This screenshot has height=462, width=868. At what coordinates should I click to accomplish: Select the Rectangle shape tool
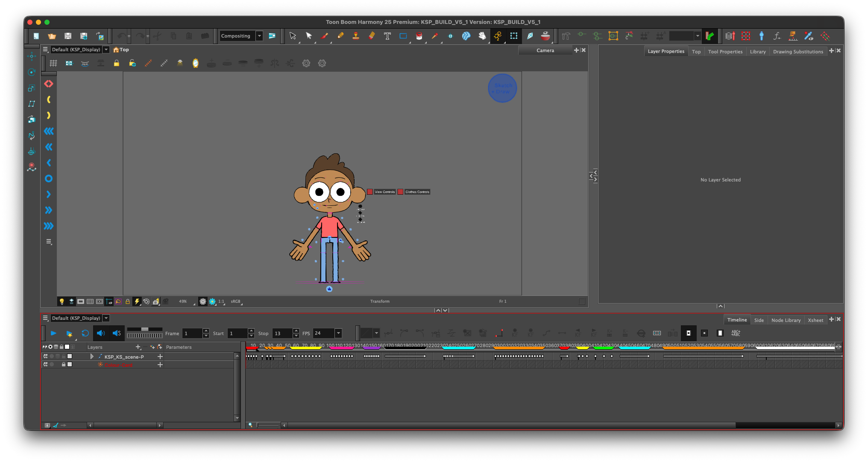pyautogui.click(x=403, y=36)
